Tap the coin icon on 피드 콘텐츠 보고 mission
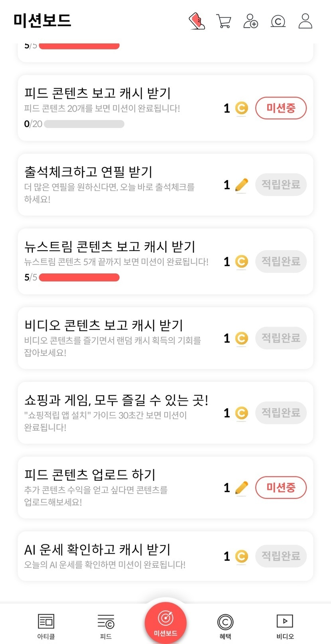The width and height of the screenshot is (331, 644). tap(241, 108)
